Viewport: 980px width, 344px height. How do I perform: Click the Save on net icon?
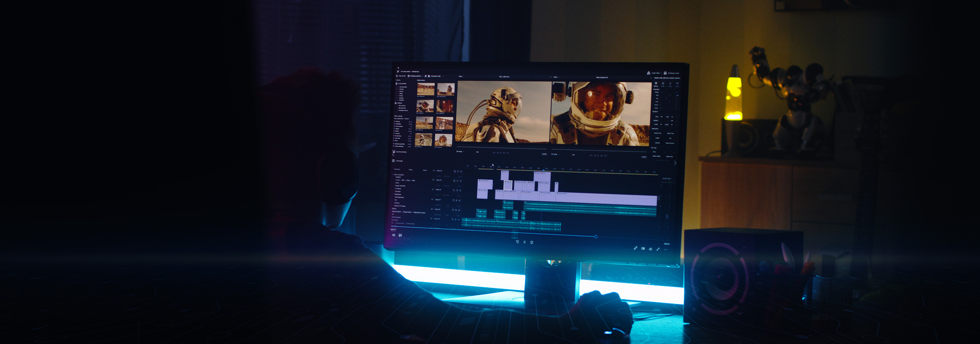point(397,76)
